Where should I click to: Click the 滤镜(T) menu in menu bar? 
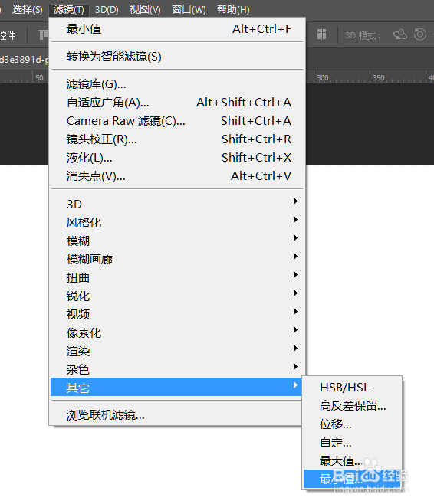coord(69,9)
